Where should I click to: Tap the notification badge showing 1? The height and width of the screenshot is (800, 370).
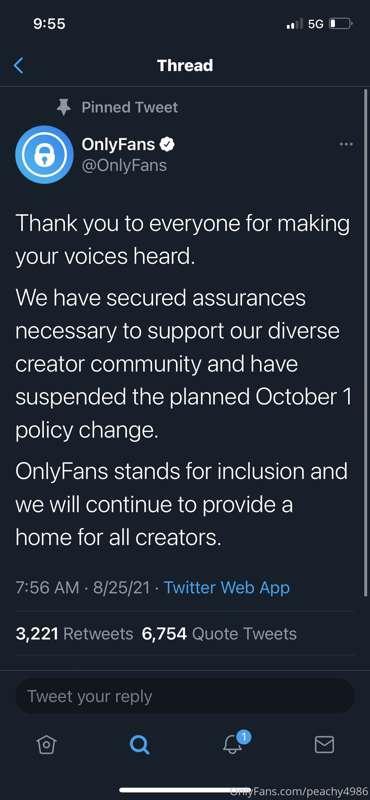244,737
